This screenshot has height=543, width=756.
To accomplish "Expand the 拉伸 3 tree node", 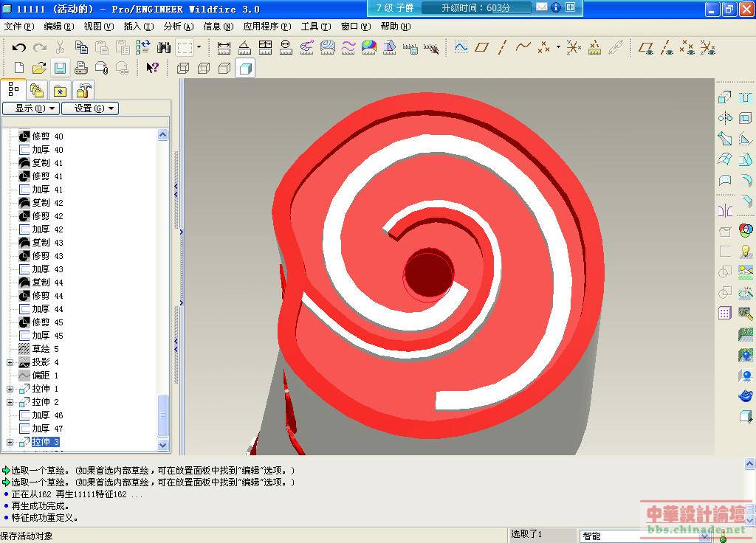I will (x=10, y=442).
